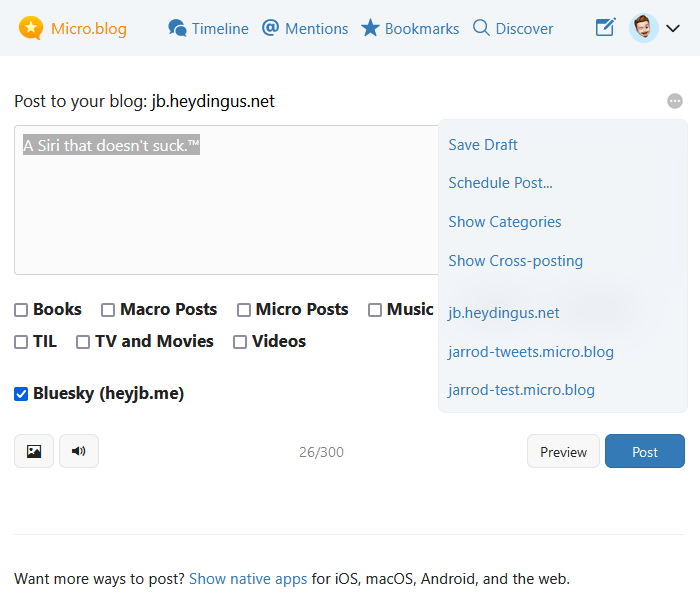The width and height of the screenshot is (700, 599).
Task: Toggle the ellipsis options button
Action: [x=675, y=101]
